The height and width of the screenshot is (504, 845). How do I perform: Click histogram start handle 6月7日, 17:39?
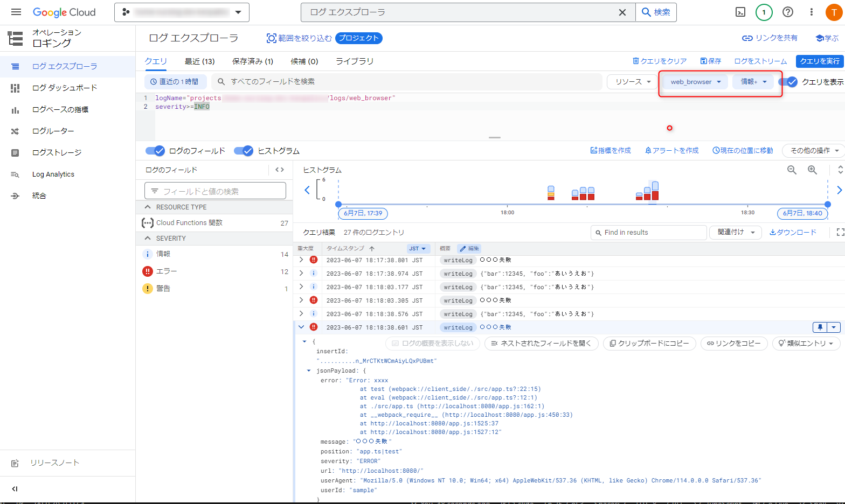(363, 213)
